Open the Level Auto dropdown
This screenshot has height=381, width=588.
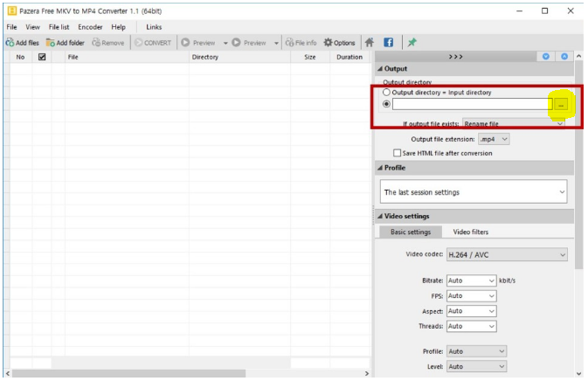[477, 366]
